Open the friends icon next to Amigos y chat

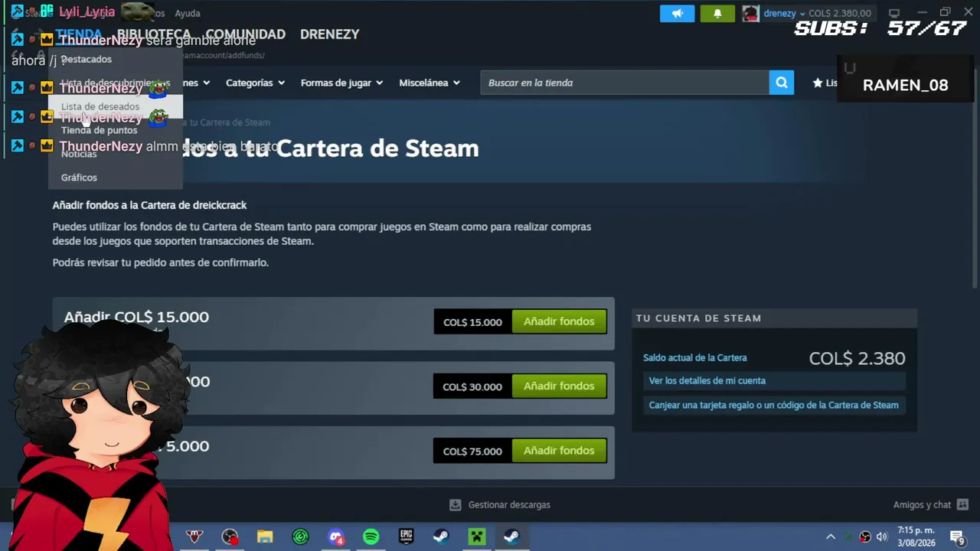[962, 504]
